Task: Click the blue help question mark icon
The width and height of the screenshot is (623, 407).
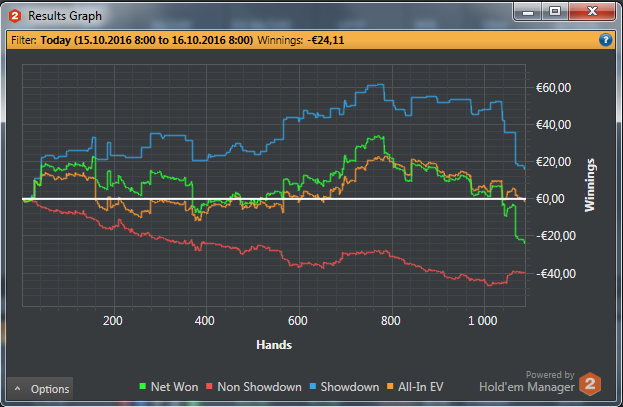Action: coord(605,40)
